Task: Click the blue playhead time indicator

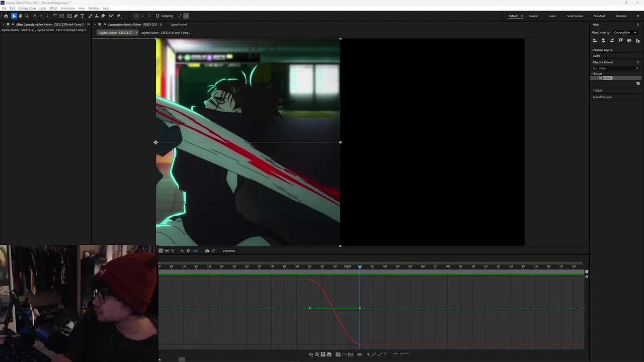Action: (x=360, y=266)
